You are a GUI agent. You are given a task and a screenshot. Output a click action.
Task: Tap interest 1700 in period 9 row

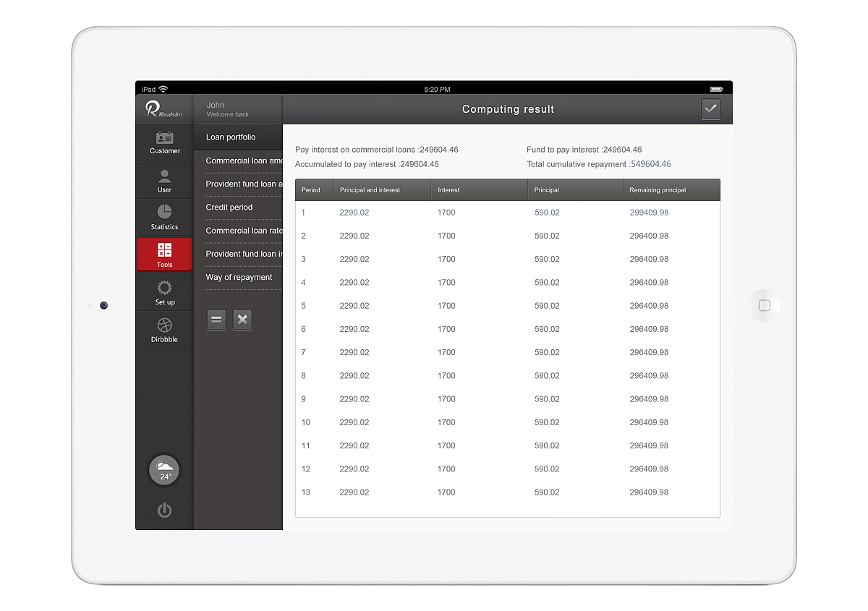coord(446,399)
